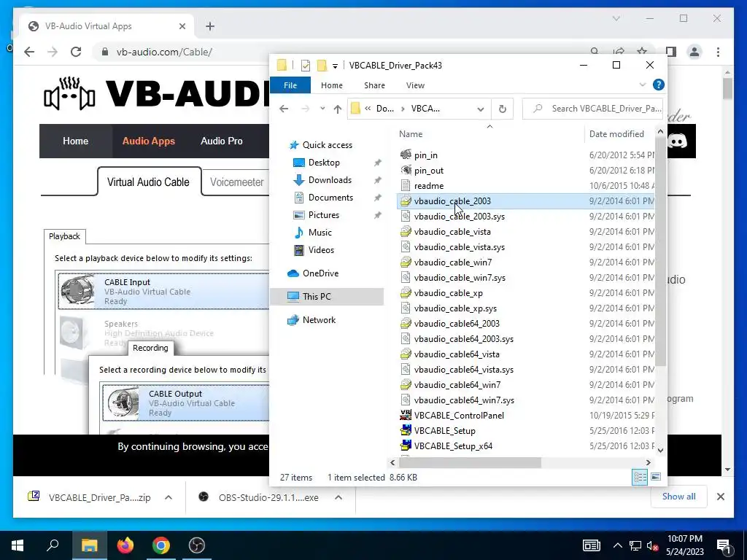Click the Chrome address bar URL

pos(164,52)
